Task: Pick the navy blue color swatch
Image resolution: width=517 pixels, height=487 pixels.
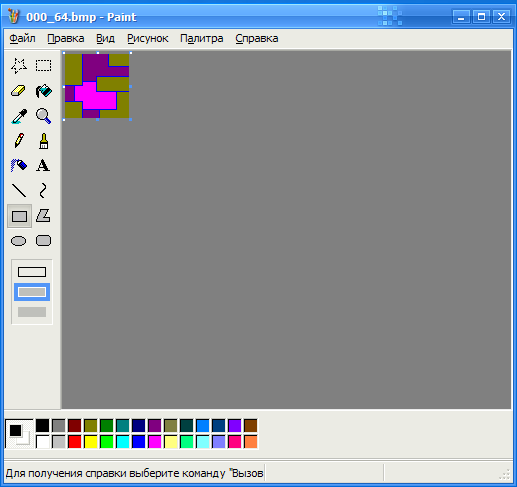Action: 139,426
